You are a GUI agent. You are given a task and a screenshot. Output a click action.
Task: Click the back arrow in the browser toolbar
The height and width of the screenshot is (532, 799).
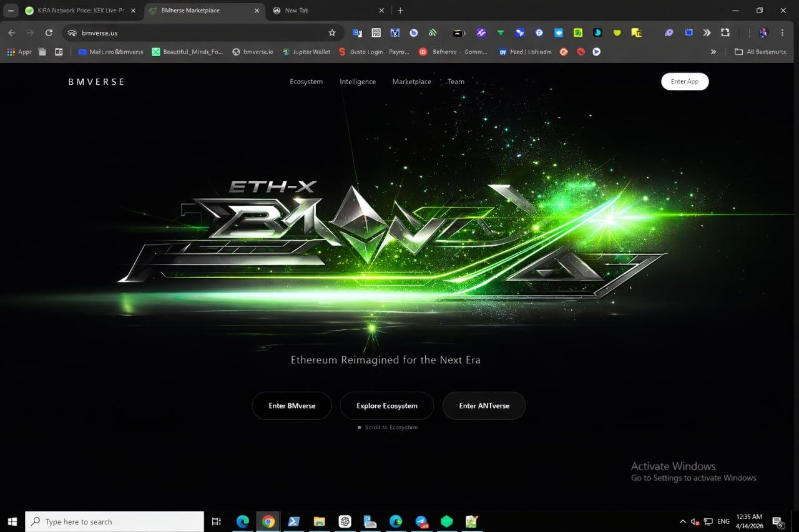point(11,33)
